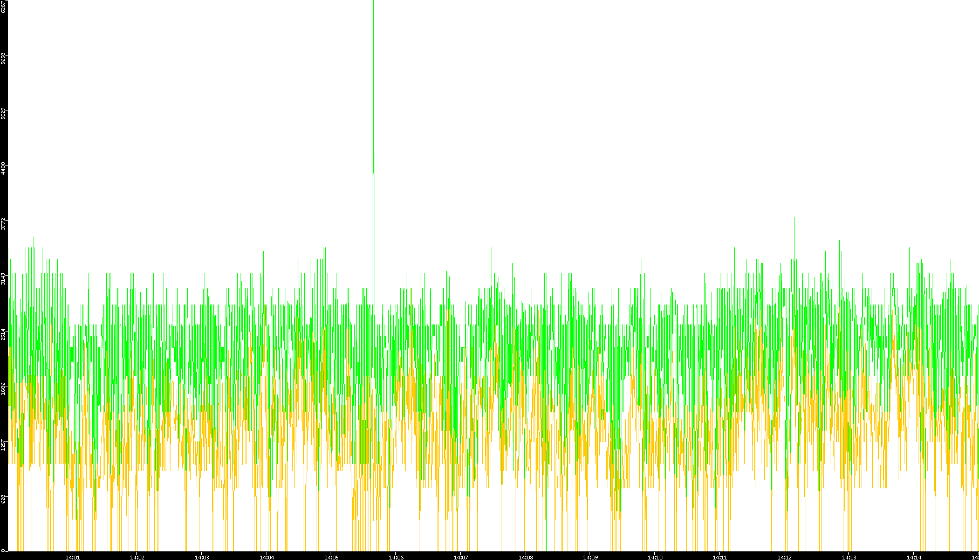Viewport: 979px width, 560px height.
Task: Select the 14:03 tick on the time axis
Action: point(202,557)
